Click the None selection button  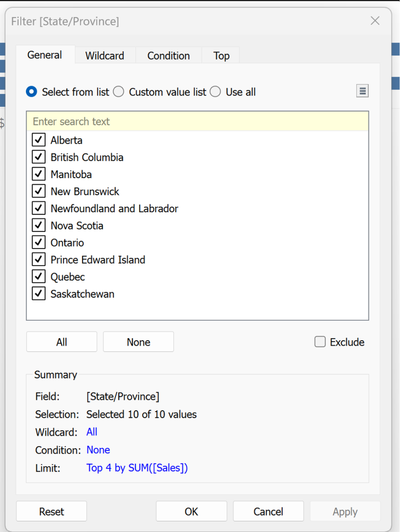pyautogui.click(x=138, y=342)
